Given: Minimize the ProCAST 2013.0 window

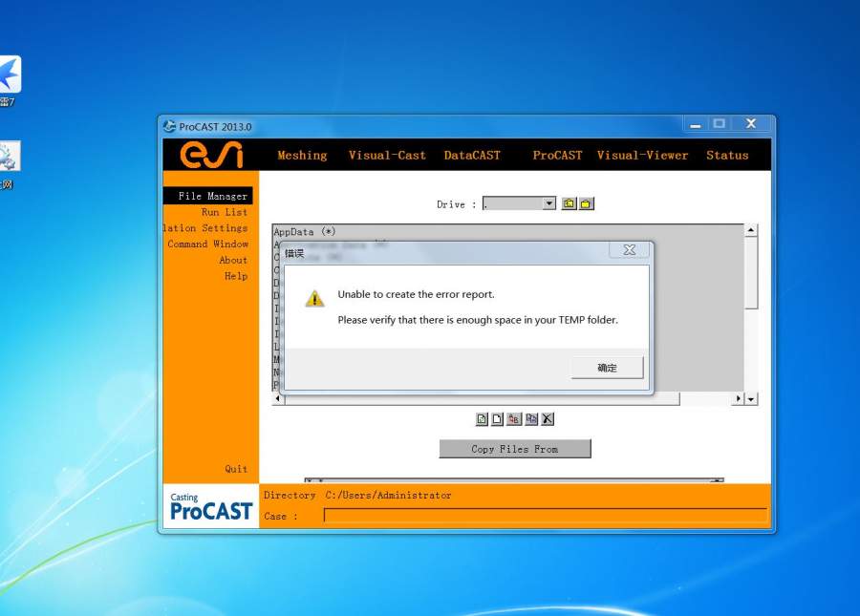Looking at the screenshot, I should [695, 124].
